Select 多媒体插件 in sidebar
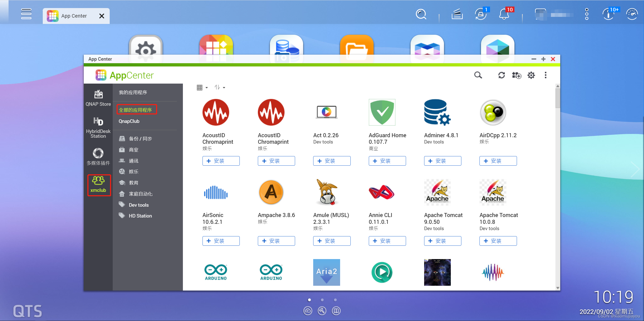This screenshot has width=644, height=321. click(x=98, y=157)
